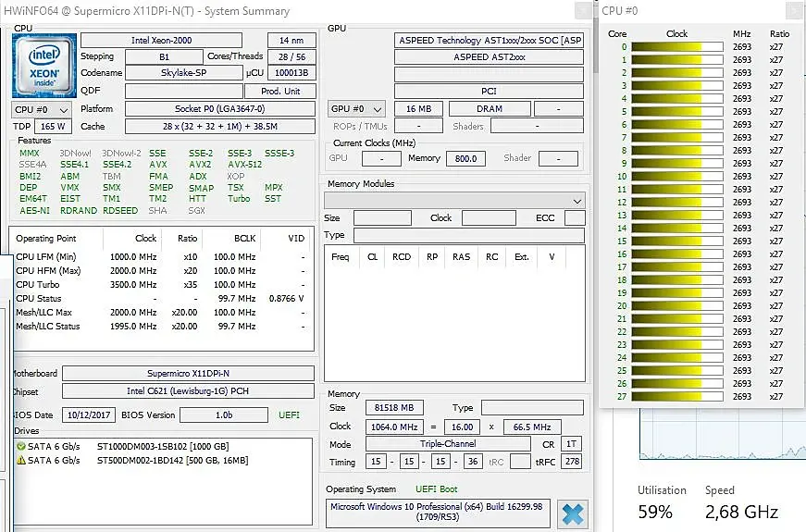Click the blue X close icon
The width and height of the screenshot is (806, 532).
click(x=573, y=514)
